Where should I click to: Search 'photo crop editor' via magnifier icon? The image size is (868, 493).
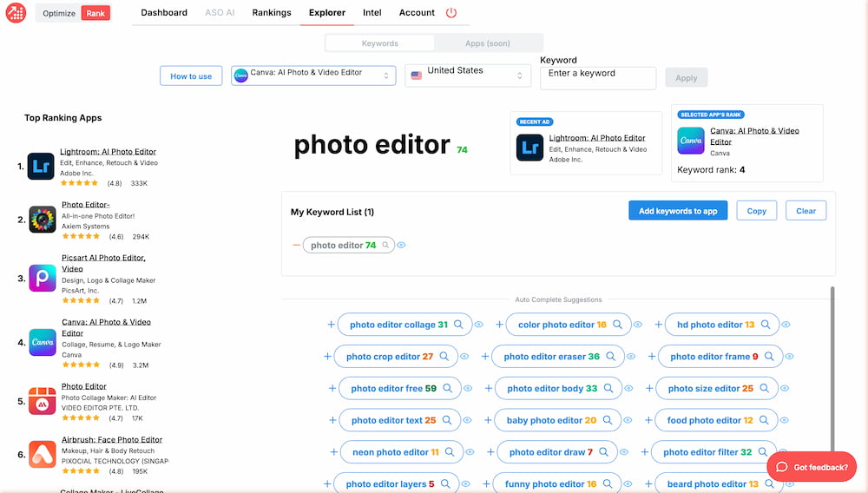coord(444,357)
